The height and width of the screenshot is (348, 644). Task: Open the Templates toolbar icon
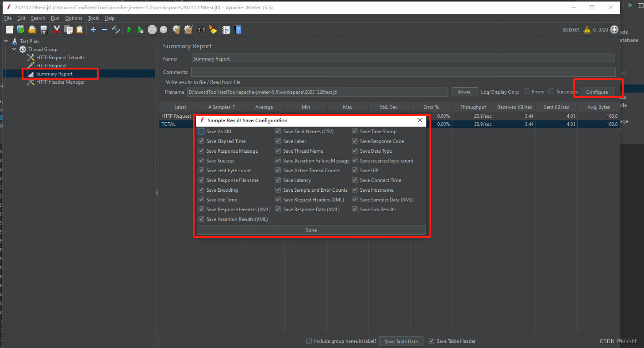pos(20,30)
